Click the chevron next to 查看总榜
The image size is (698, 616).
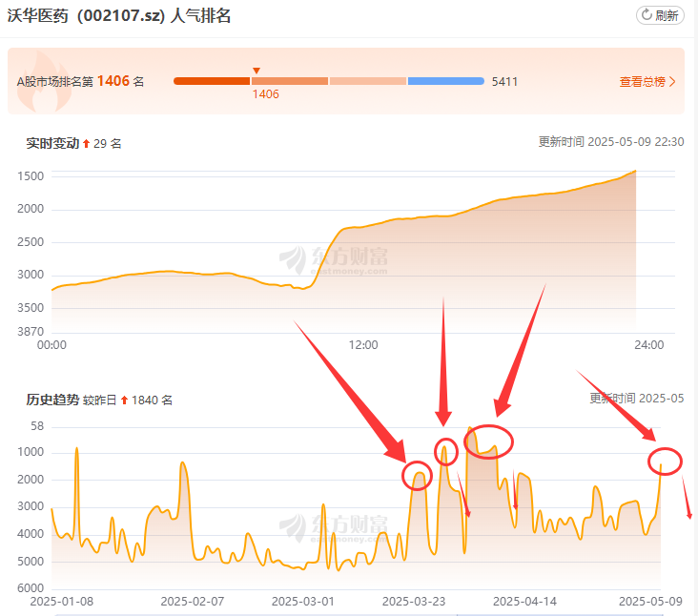[672, 81]
